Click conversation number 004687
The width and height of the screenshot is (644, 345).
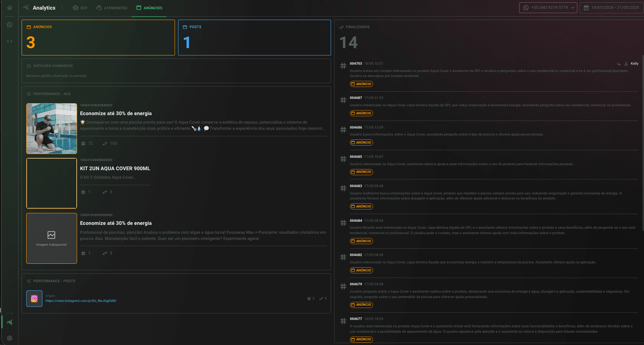click(x=356, y=98)
